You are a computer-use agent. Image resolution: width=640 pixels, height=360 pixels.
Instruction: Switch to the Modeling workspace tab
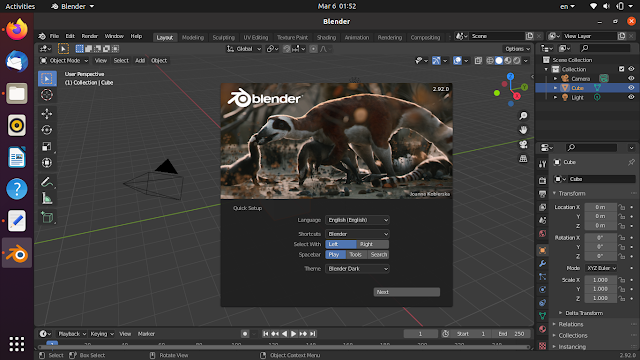click(193, 37)
